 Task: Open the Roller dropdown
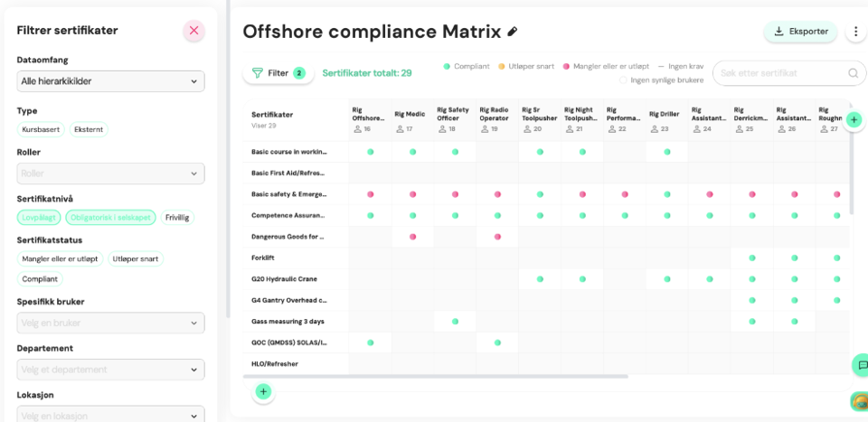(x=110, y=173)
